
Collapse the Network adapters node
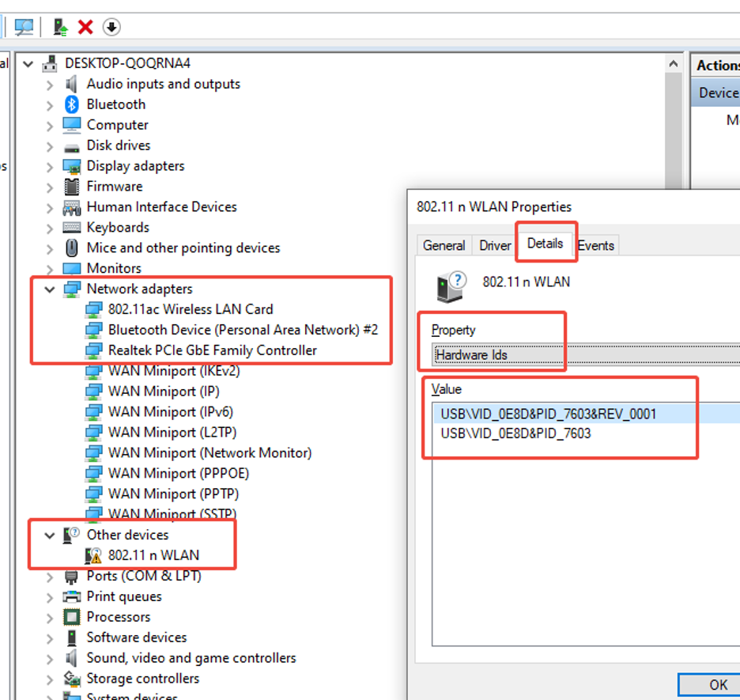tap(50, 289)
